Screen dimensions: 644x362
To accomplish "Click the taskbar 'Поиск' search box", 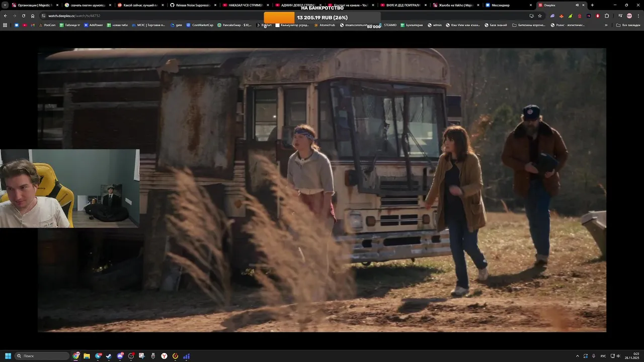I will pos(42,356).
